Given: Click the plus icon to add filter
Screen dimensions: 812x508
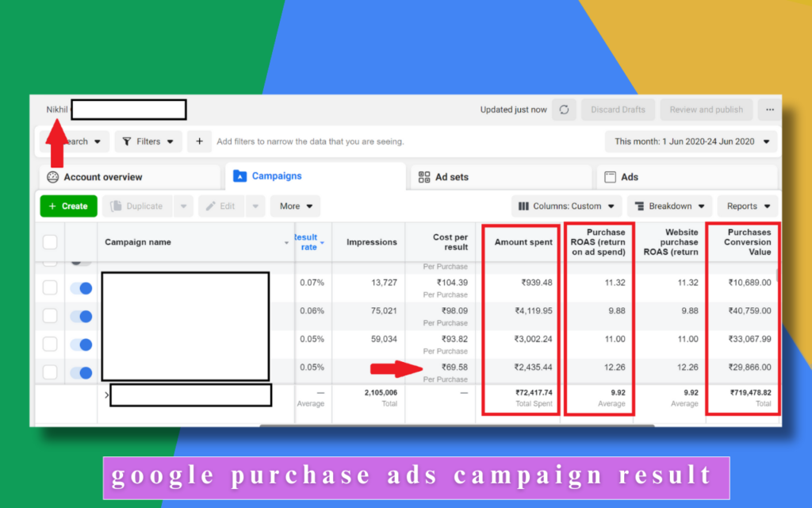Looking at the screenshot, I should coord(199,141).
